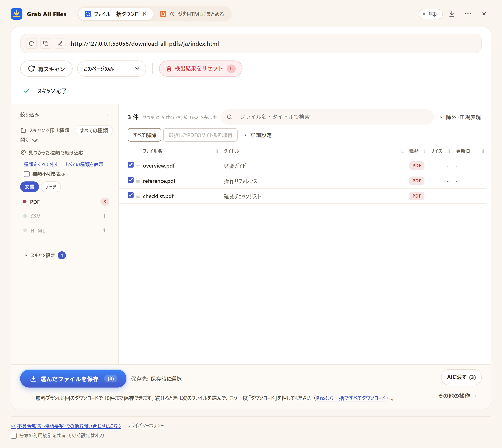Open the このページのみ scan scope dropdown
Screen dimensions: 502x448
[x=111, y=69]
